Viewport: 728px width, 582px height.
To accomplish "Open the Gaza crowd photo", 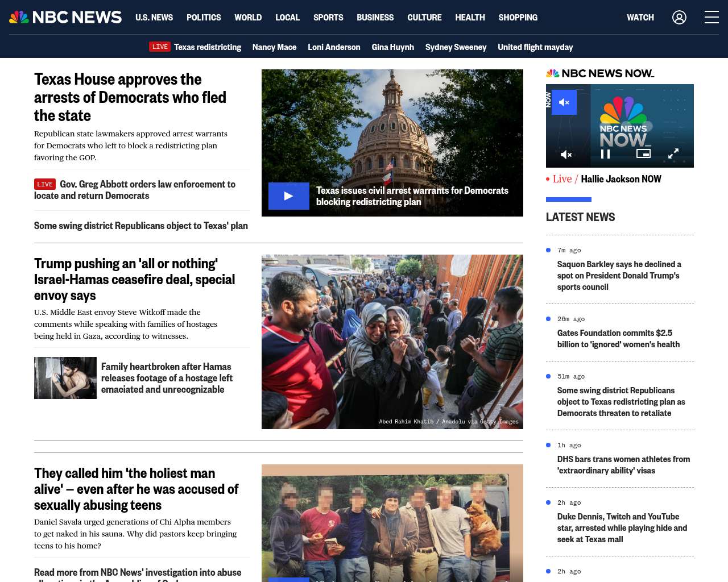I will pos(392,342).
